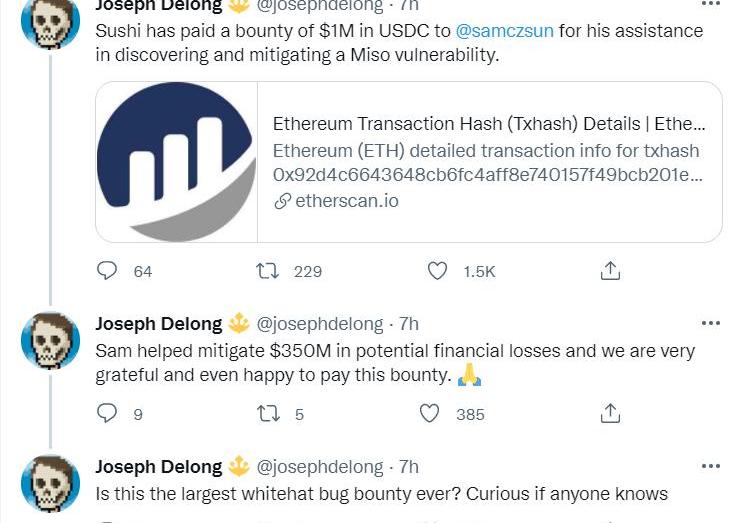Viewport: 730px width, 523px height.
Task: Open more options on the top tweet
Action: 711,5
